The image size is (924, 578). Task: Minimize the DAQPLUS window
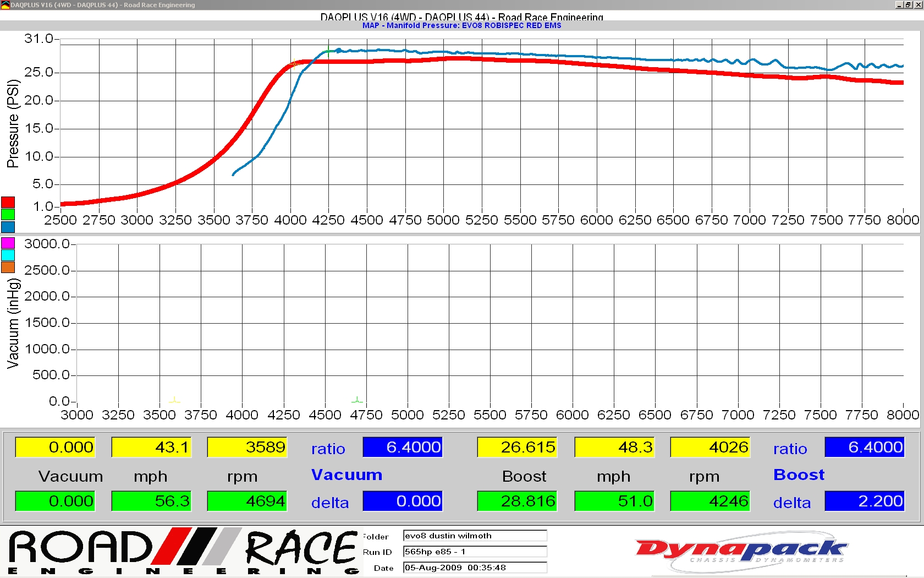(x=899, y=5)
